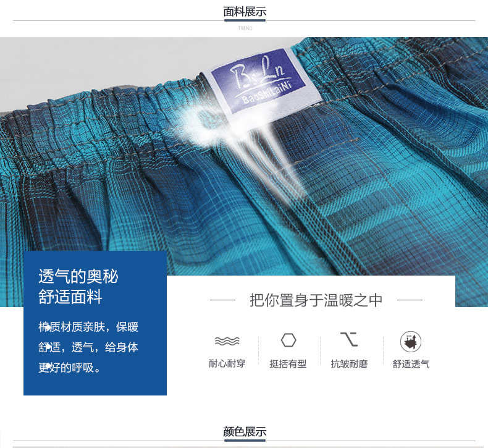Click the 更好的呼吸。 description line
488x448 pixels.
click(x=69, y=368)
